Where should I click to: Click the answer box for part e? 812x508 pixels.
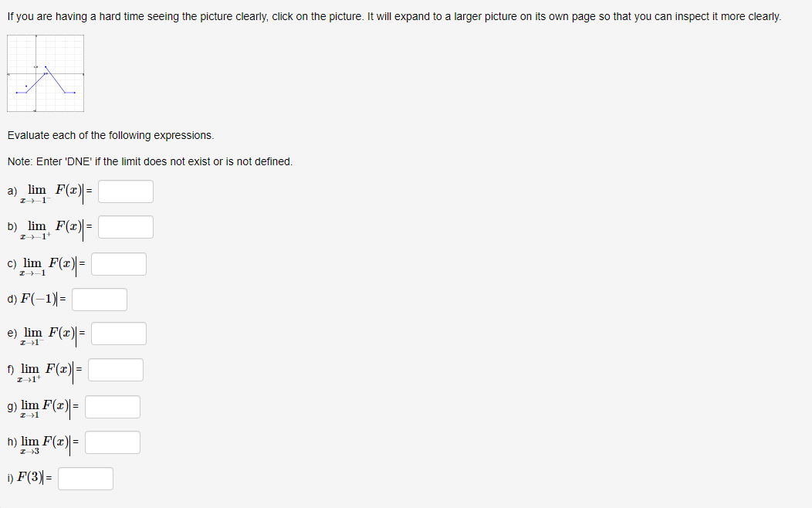point(119,333)
